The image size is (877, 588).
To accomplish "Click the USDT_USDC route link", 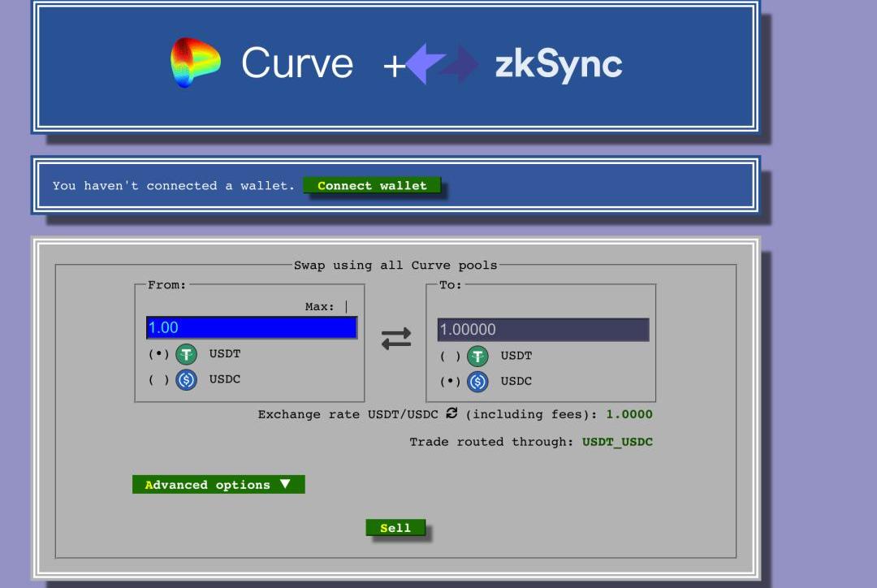I will [x=617, y=442].
